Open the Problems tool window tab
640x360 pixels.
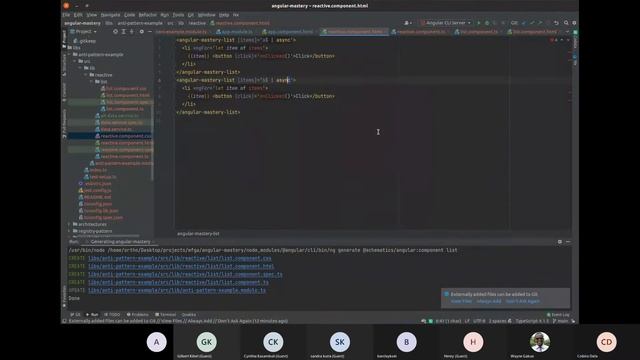pyautogui.click(x=138, y=315)
